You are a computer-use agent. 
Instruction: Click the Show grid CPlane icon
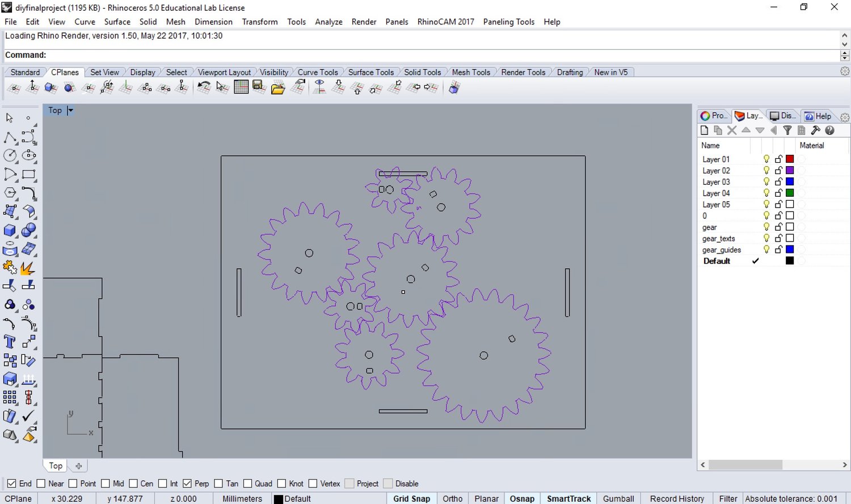[241, 87]
